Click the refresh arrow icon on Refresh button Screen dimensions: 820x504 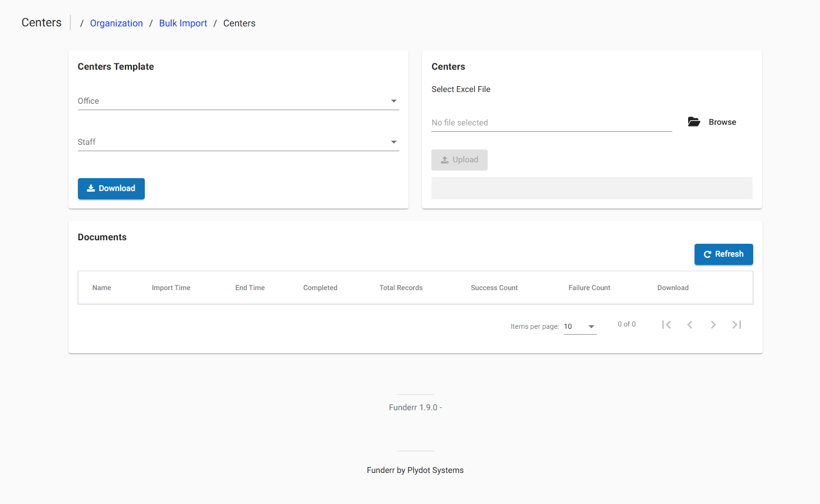pos(706,254)
